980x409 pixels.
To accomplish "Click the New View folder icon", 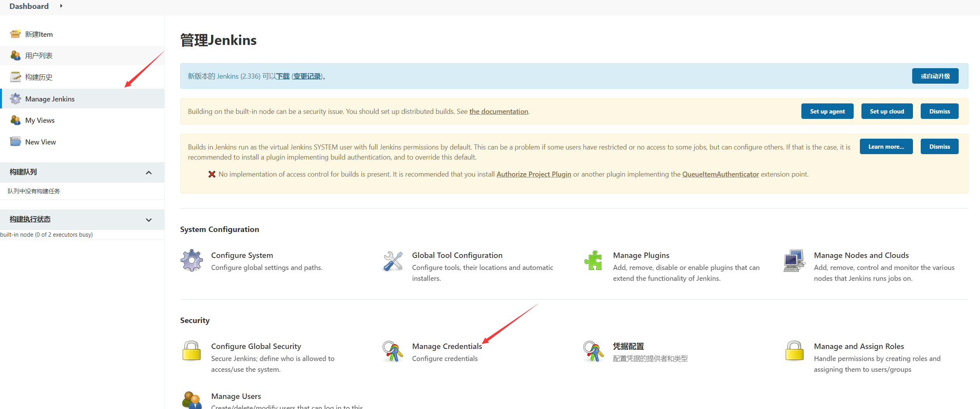I will coord(15,142).
